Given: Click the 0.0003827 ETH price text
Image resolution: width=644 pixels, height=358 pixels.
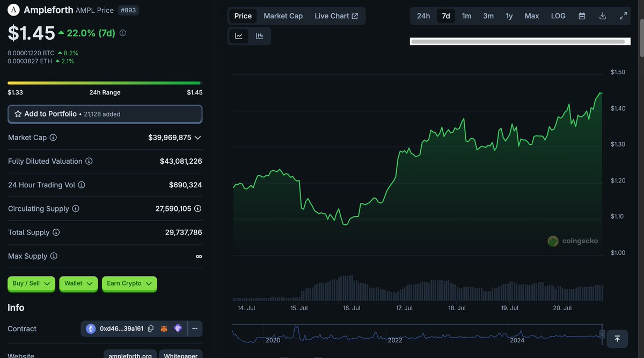Looking at the screenshot, I should point(30,61).
